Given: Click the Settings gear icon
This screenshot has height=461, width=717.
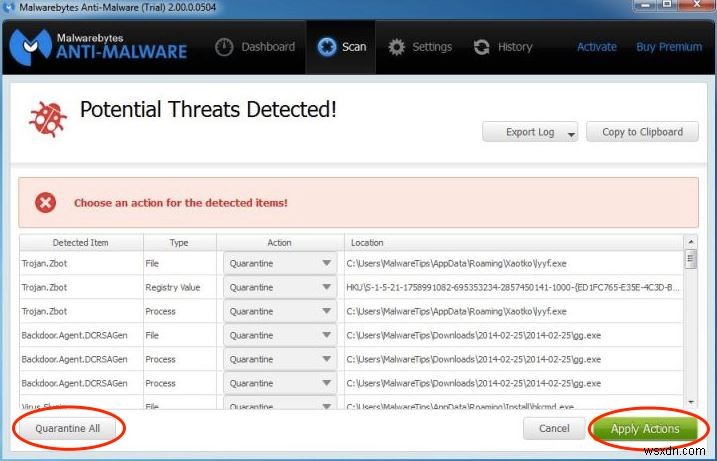Looking at the screenshot, I should pos(397,47).
